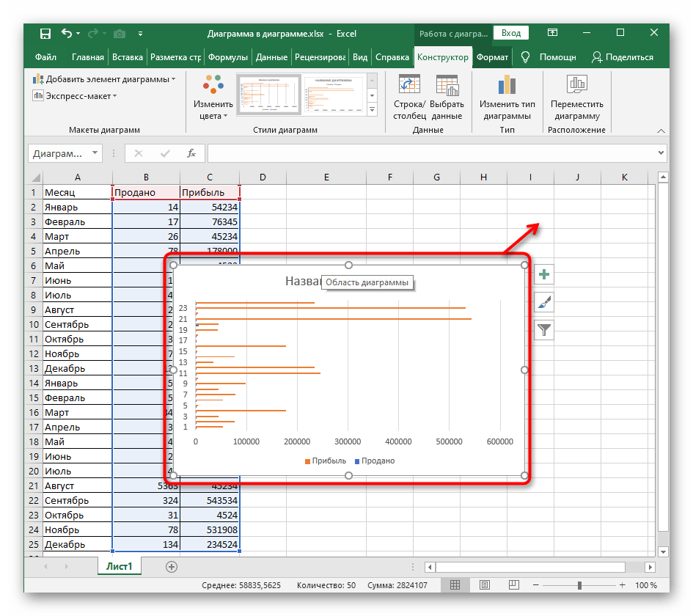This screenshot has height=616, width=693.
Task: Switch to Page Break Preview icon
Action: point(513,584)
